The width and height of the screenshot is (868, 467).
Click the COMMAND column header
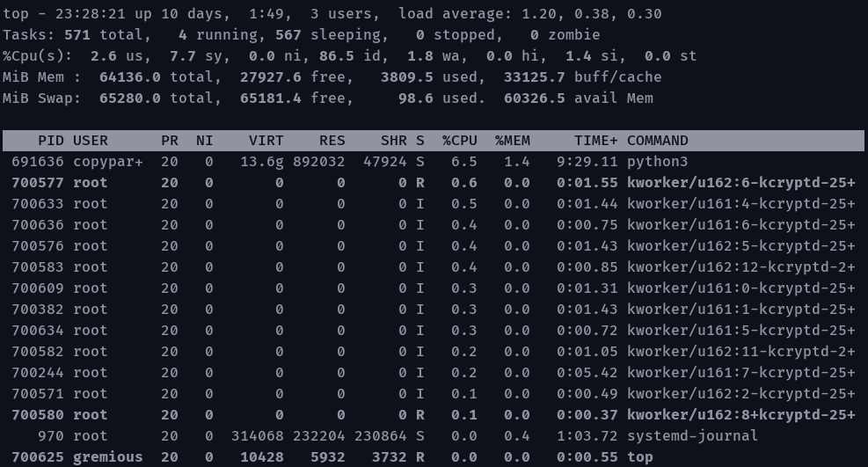click(657, 141)
